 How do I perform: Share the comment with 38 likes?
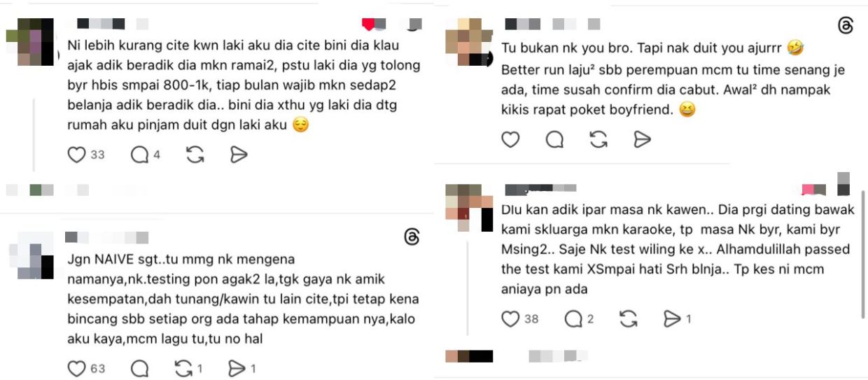[x=672, y=319]
